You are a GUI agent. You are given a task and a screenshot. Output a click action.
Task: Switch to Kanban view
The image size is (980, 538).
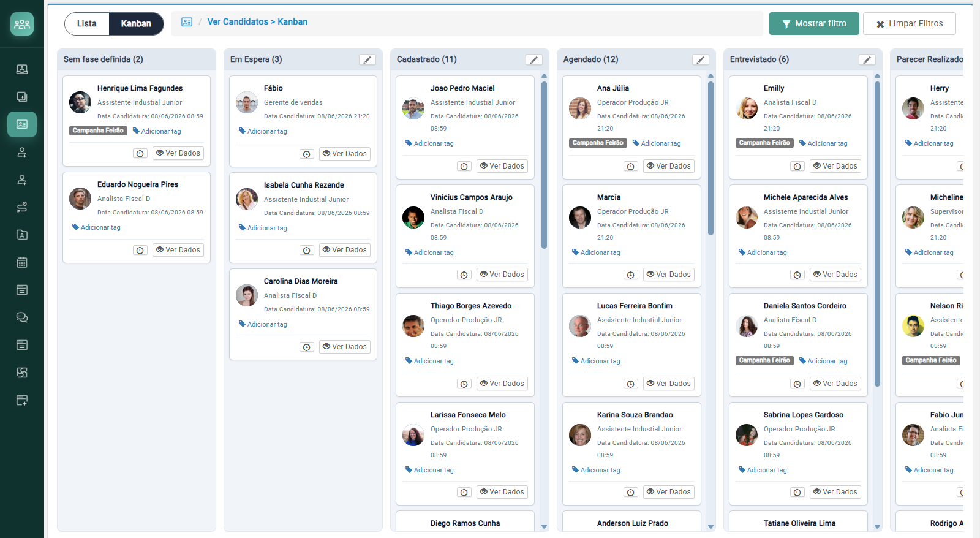136,24
